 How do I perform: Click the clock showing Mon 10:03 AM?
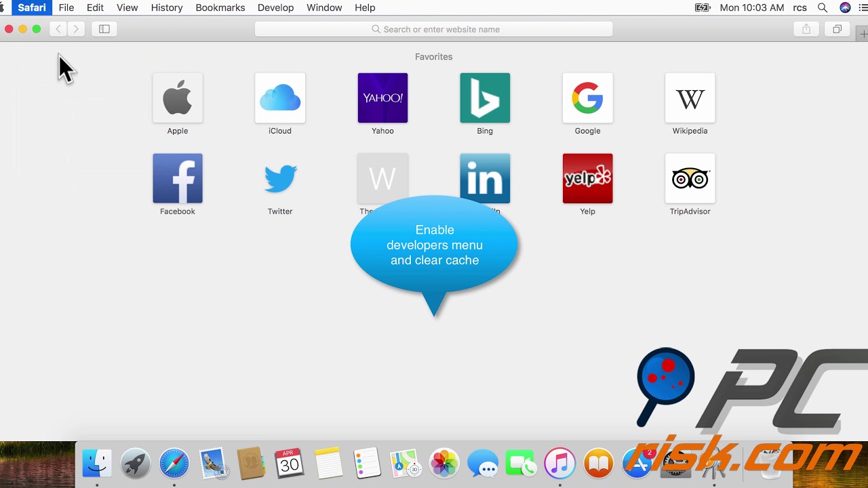pos(752,7)
